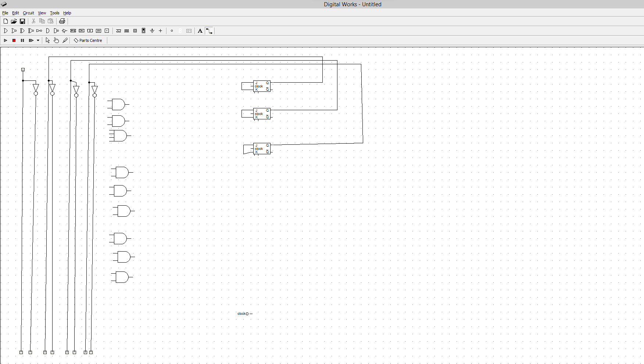Select the clock component on the canvas

coord(248,314)
